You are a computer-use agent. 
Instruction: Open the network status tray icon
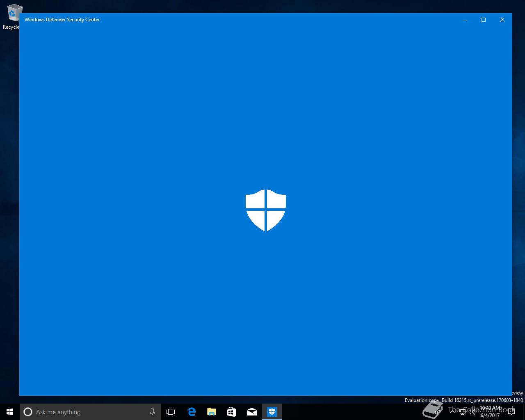(x=462, y=412)
